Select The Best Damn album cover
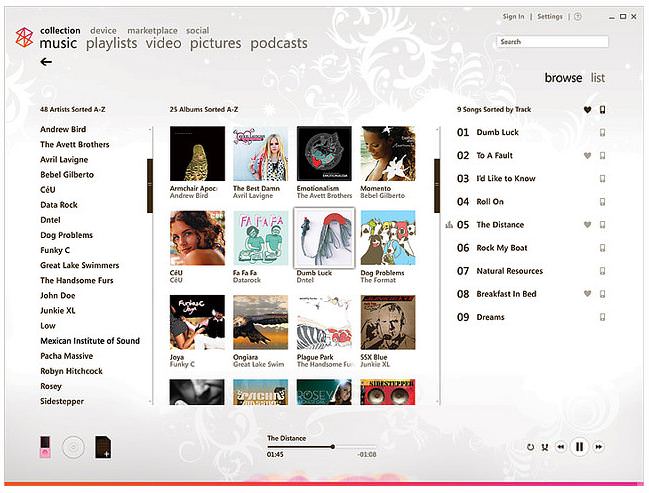 coord(261,154)
